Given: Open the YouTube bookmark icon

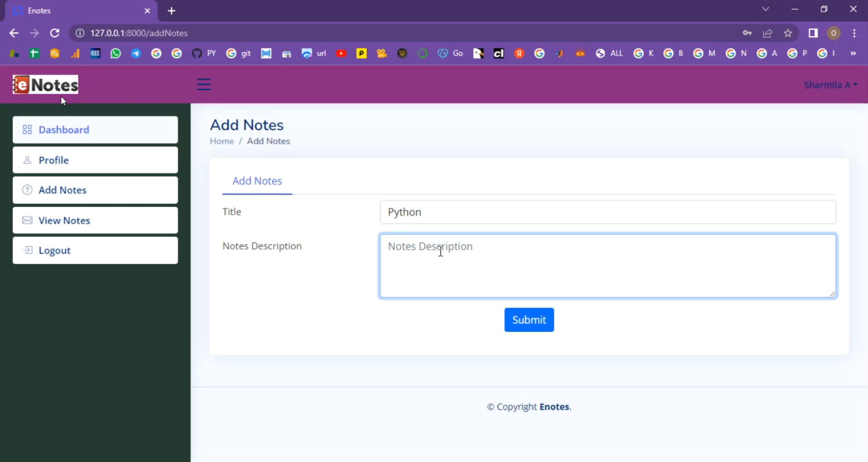Looking at the screenshot, I should [341, 53].
